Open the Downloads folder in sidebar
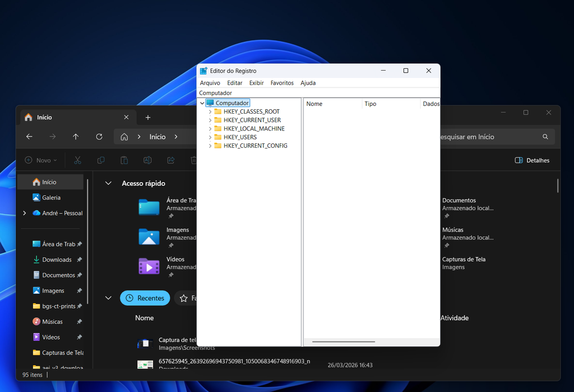The height and width of the screenshot is (392, 574). click(x=57, y=260)
